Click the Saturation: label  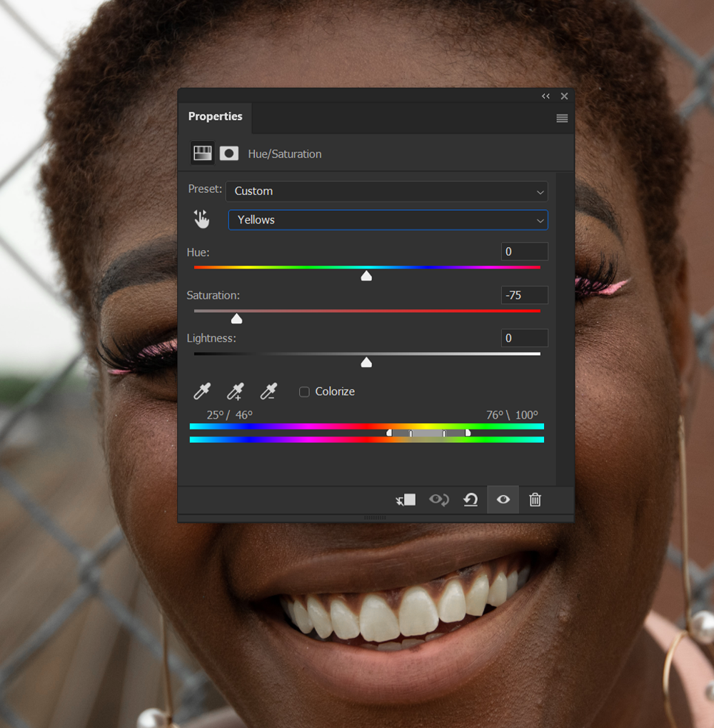213,295
